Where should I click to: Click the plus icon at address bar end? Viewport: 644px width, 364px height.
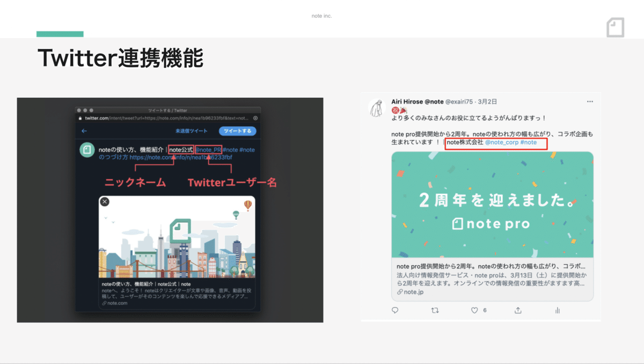(255, 118)
